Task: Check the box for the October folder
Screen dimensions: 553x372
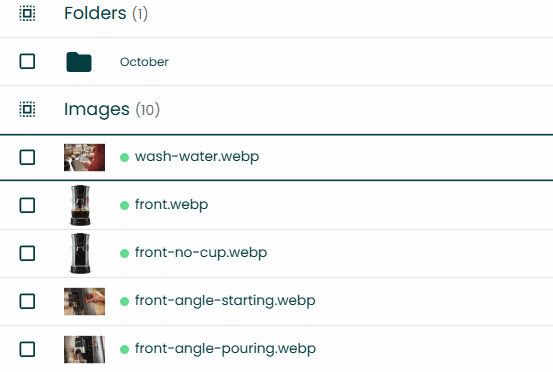Action: [27, 61]
